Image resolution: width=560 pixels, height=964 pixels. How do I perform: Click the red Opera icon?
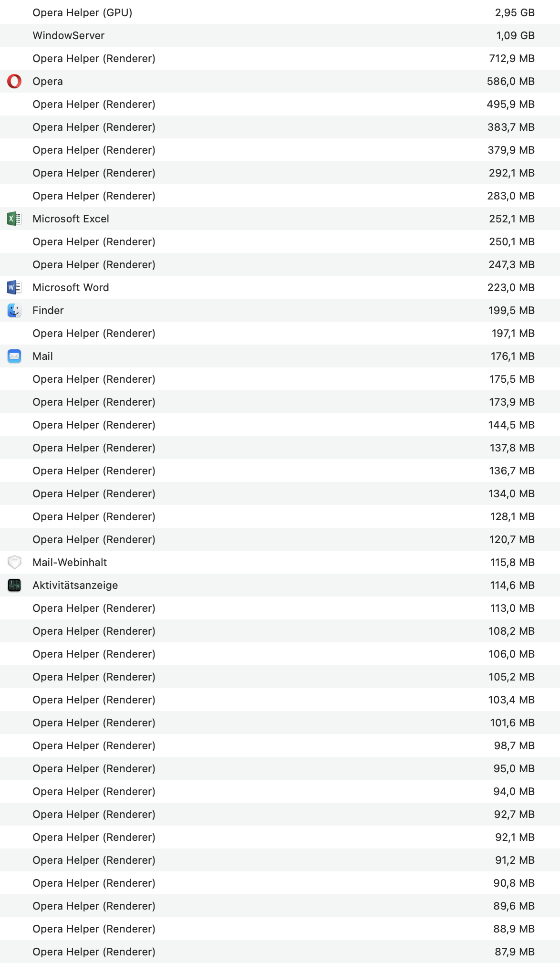(14, 81)
